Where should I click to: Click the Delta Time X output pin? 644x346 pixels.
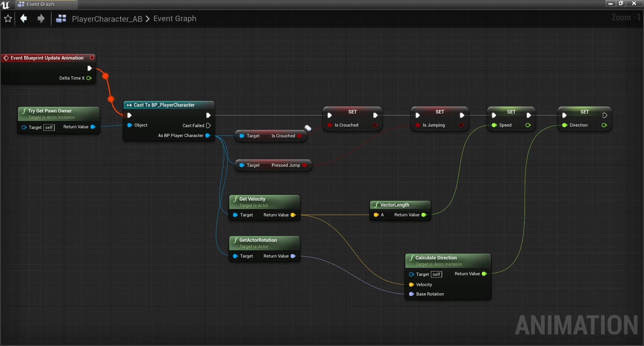pyautogui.click(x=89, y=78)
